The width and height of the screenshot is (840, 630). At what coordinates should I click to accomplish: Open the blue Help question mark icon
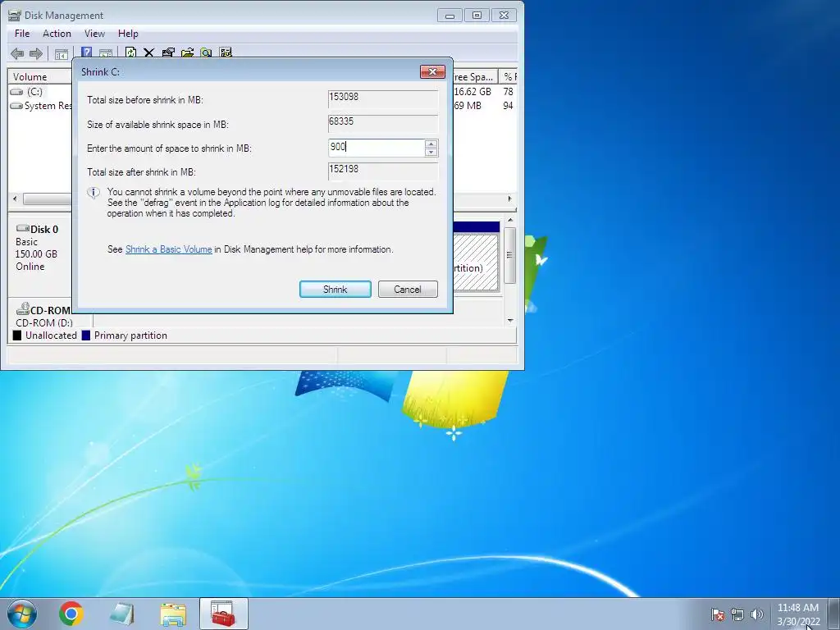click(86, 52)
